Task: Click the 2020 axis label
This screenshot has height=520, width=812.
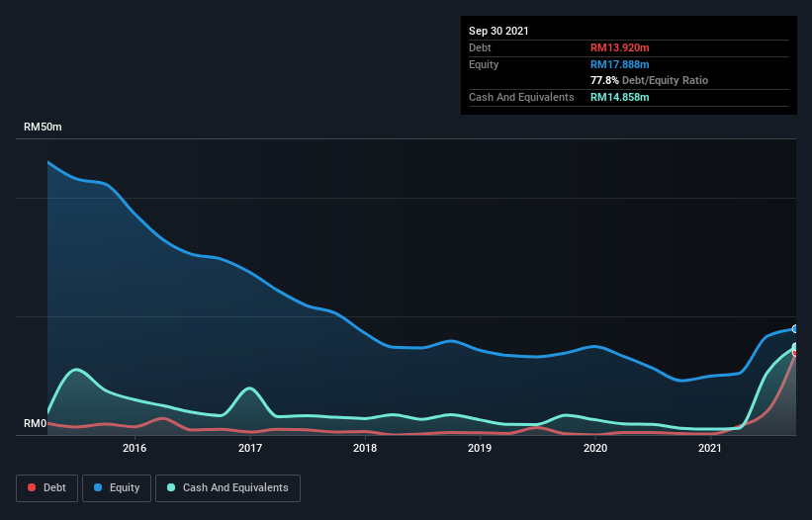Action: pos(595,448)
